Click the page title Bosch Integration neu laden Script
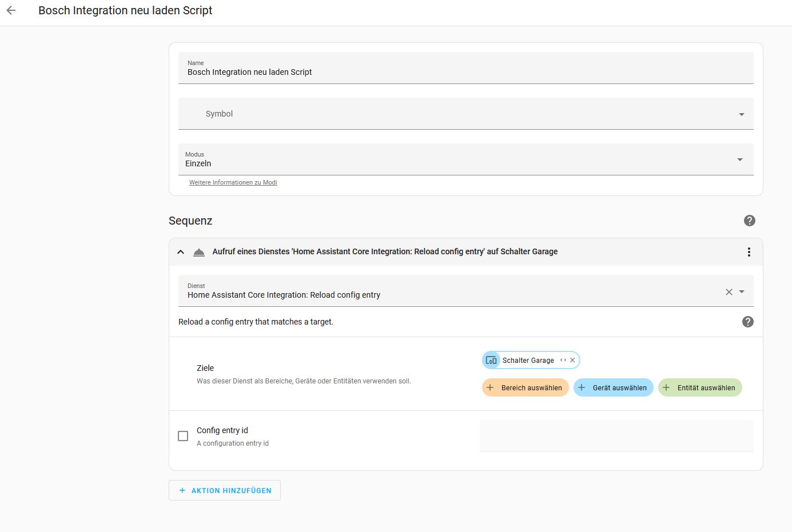 tap(125, 10)
